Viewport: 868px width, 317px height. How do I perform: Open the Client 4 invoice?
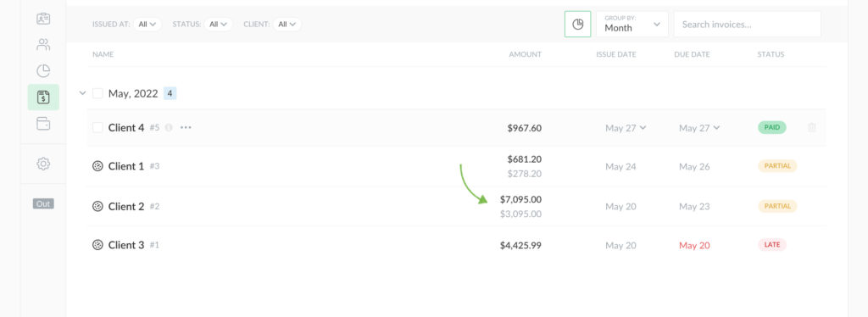[x=126, y=128]
